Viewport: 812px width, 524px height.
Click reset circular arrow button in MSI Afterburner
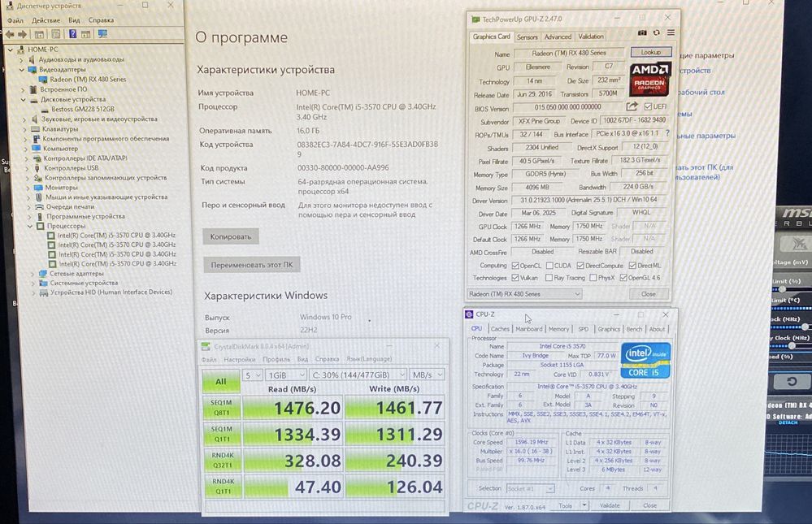pyautogui.click(x=792, y=382)
